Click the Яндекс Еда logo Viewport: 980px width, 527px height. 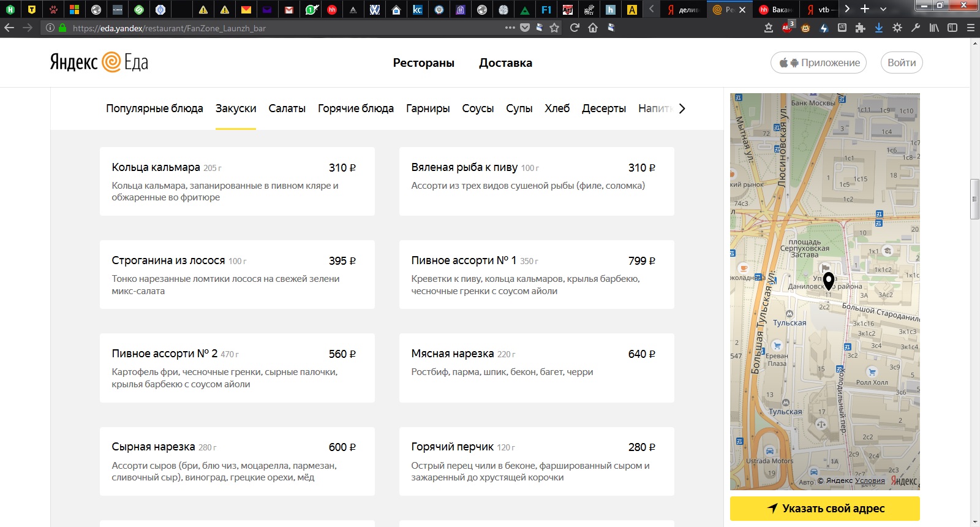(99, 63)
